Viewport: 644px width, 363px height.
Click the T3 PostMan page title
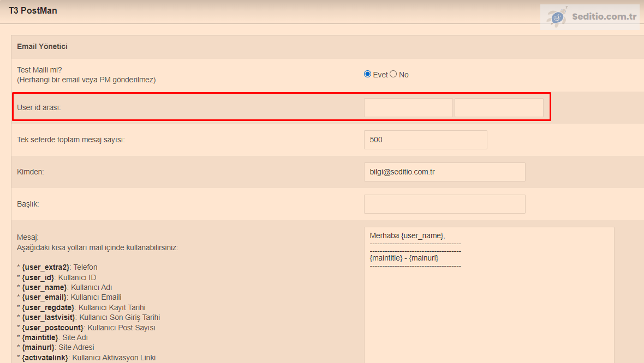pos(33,10)
